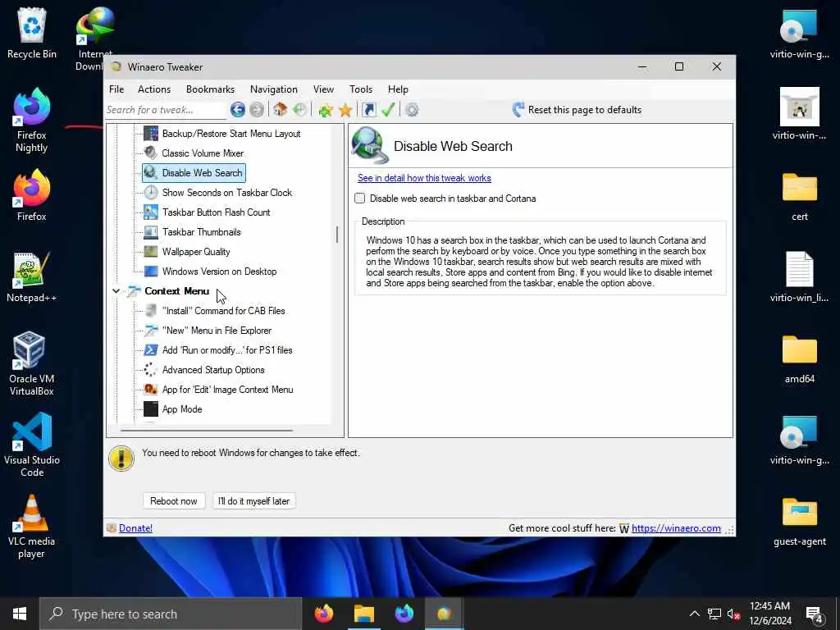Add bookmark using green plus star icon
840x630 pixels.
[x=325, y=110]
